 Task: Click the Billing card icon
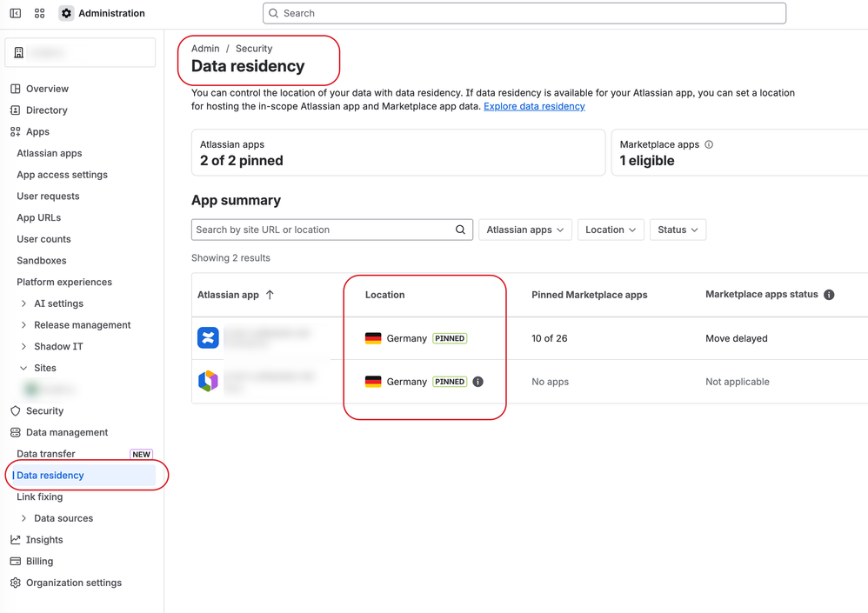coord(16,561)
